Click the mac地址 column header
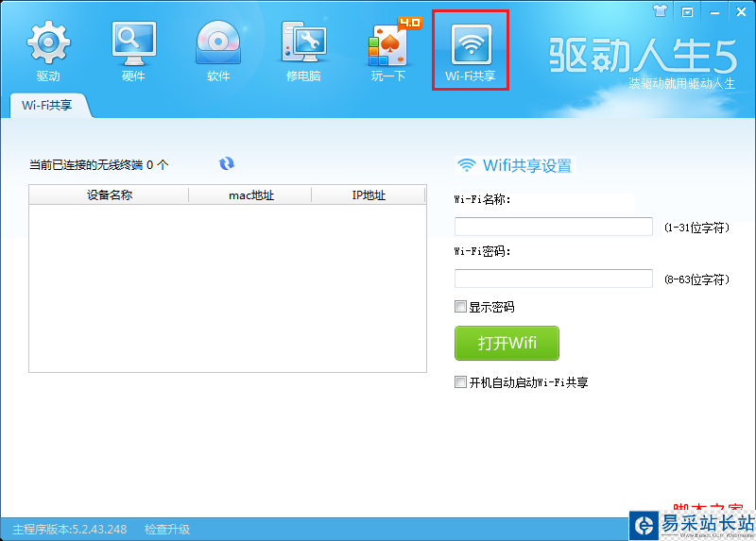 click(x=250, y=195)
